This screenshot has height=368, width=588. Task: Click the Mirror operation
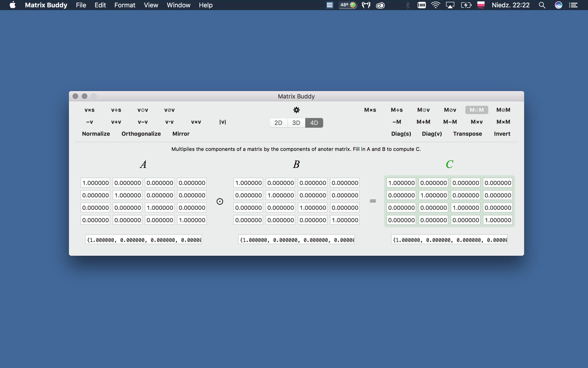tap(181, 134)
